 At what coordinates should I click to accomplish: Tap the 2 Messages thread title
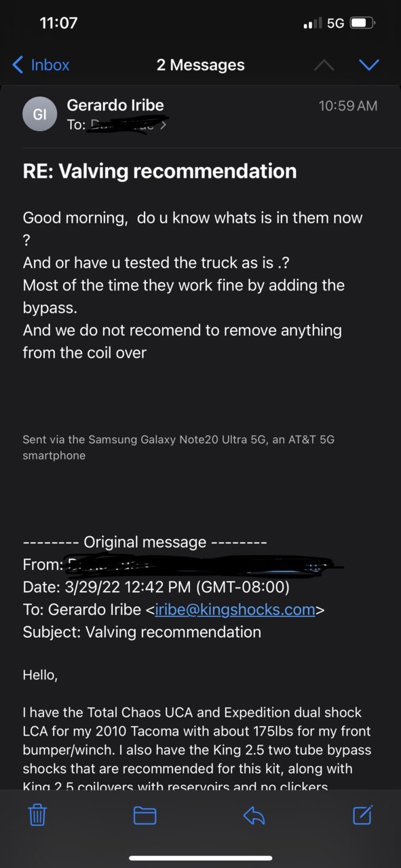click(x=201, y=65)
